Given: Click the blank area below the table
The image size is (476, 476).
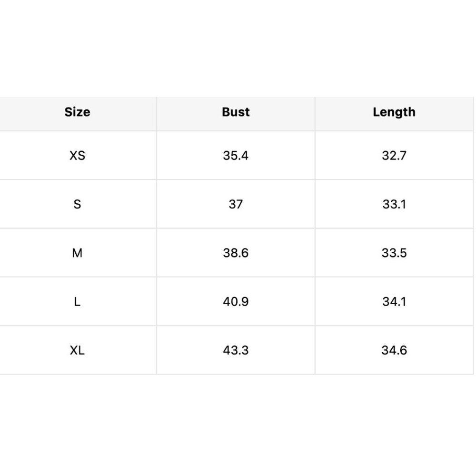Looking at the screenshot, I should click(238, 425).
